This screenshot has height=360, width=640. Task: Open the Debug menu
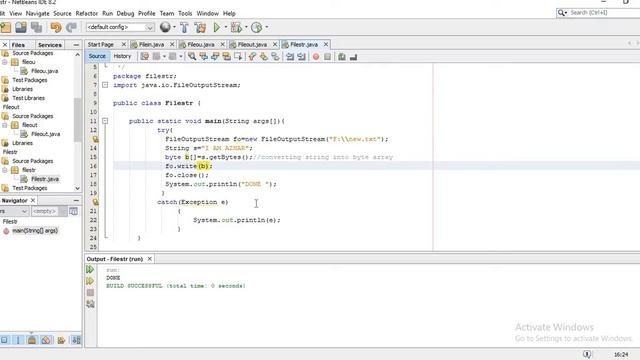[x=125, y=13]
